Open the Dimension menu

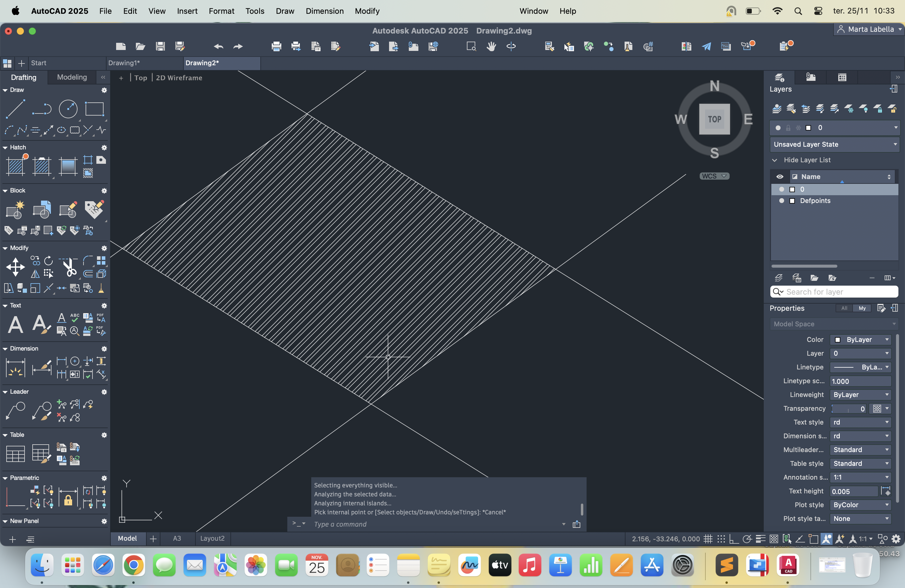click(324, 11)
